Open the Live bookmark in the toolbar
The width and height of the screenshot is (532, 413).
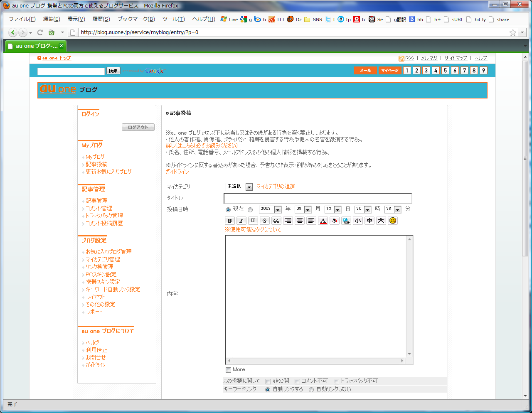[229, 19]
